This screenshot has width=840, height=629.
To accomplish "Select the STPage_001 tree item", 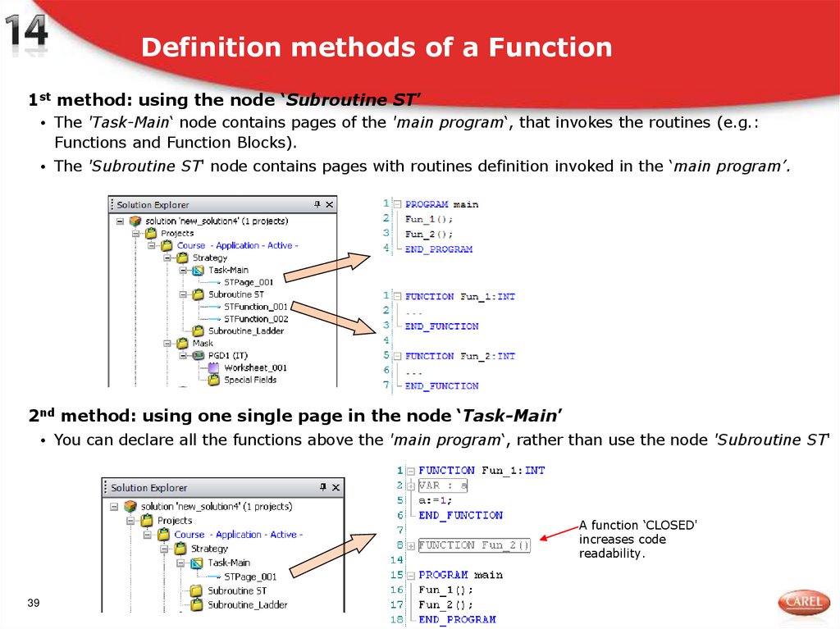I will [247, 282].
